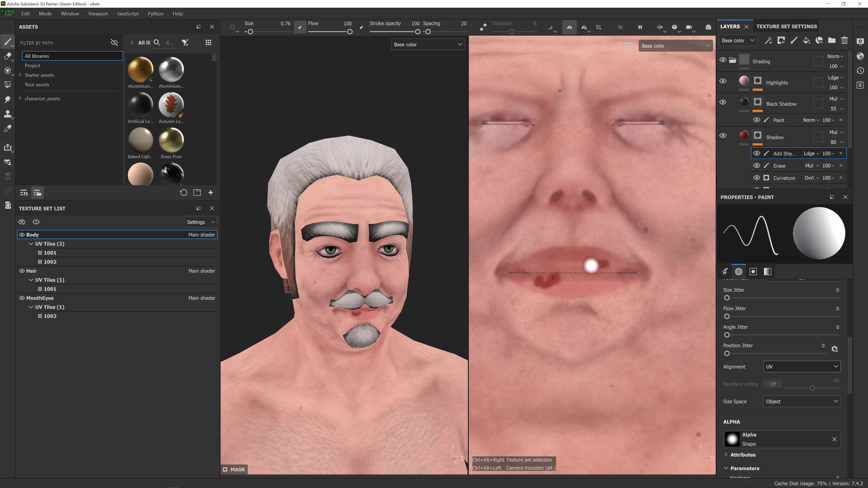Add a fill layer with bucket icon

pyautogui.click(x=806, y=41)
